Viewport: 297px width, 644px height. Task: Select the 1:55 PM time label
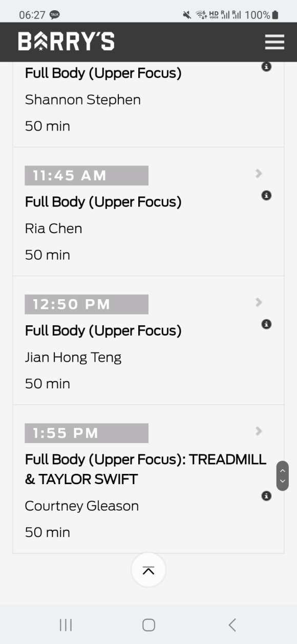click(87, 433)
